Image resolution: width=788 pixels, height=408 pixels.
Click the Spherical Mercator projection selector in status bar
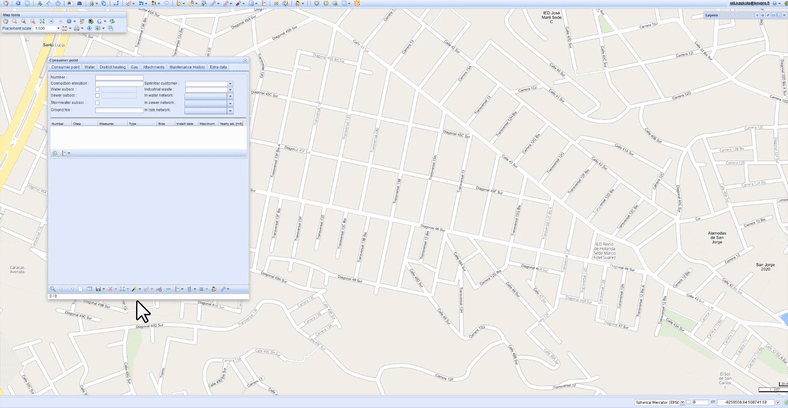point(658,402)
